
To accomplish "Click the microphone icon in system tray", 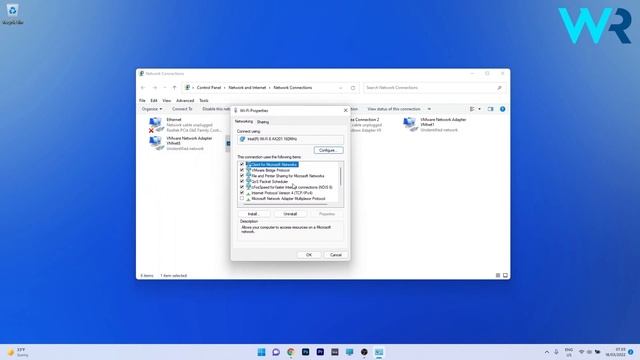I will [556, 352].
